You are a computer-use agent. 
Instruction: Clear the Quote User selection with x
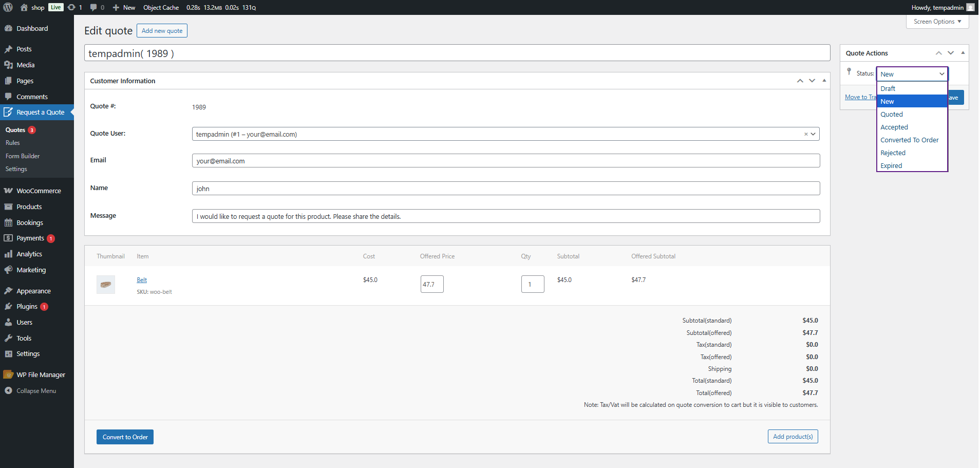(x=806, y=134)
